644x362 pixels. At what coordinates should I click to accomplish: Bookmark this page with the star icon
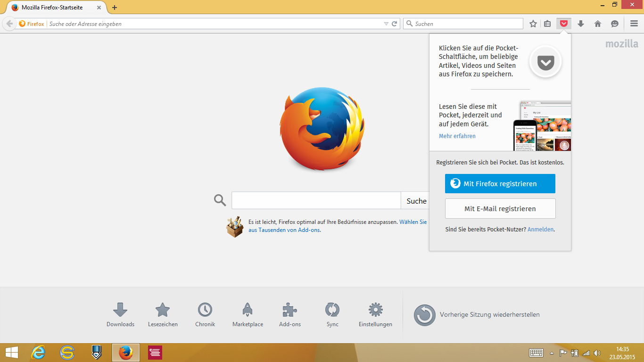pyautogui.click(x=533, y=24)
